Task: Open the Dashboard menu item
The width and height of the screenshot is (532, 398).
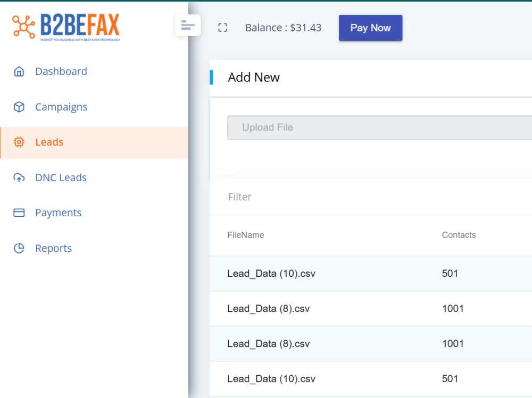Action: 94,72
